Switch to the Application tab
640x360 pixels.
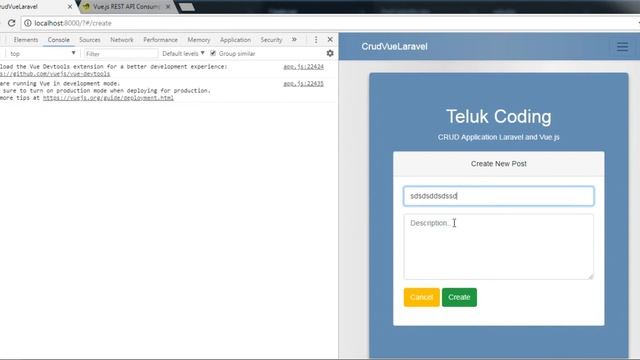[x=236, y=40]
